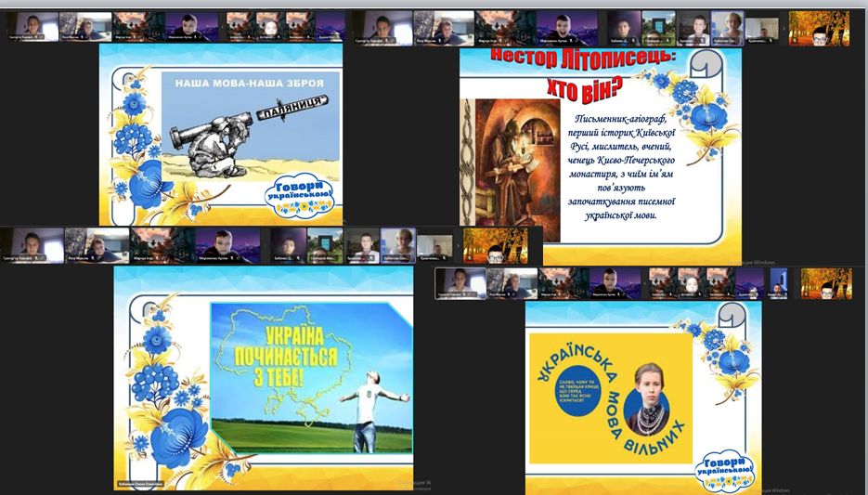Select autumn-background participant video above Nestor slide
Screen dimensions: 868x495
[820, 29]
